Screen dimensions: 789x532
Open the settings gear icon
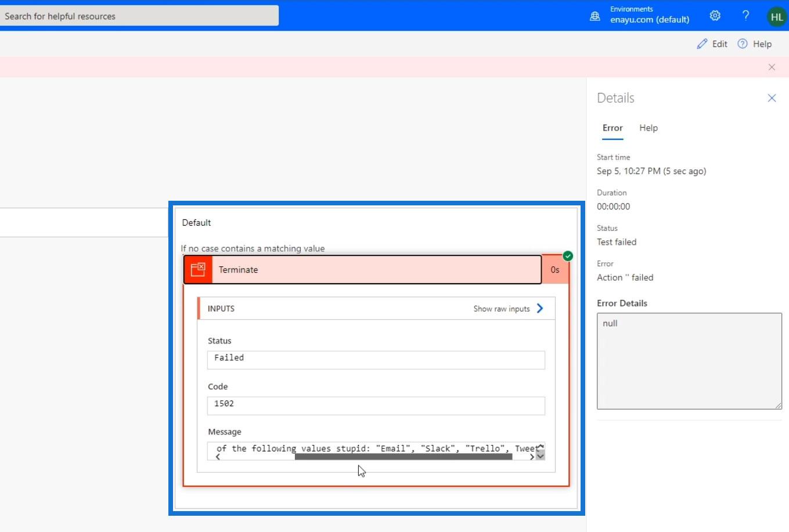point(715,16)
